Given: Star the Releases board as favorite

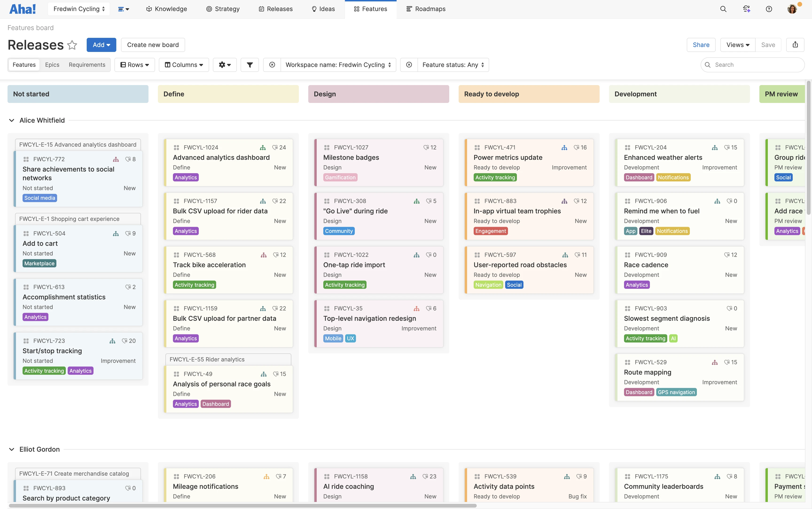Looking at the screenshot, I should [x=72, y=45].
